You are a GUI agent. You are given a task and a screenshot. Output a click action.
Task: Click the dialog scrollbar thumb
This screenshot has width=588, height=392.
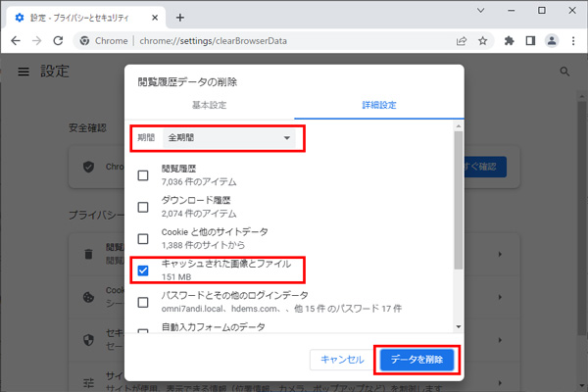tap(459, 200)
